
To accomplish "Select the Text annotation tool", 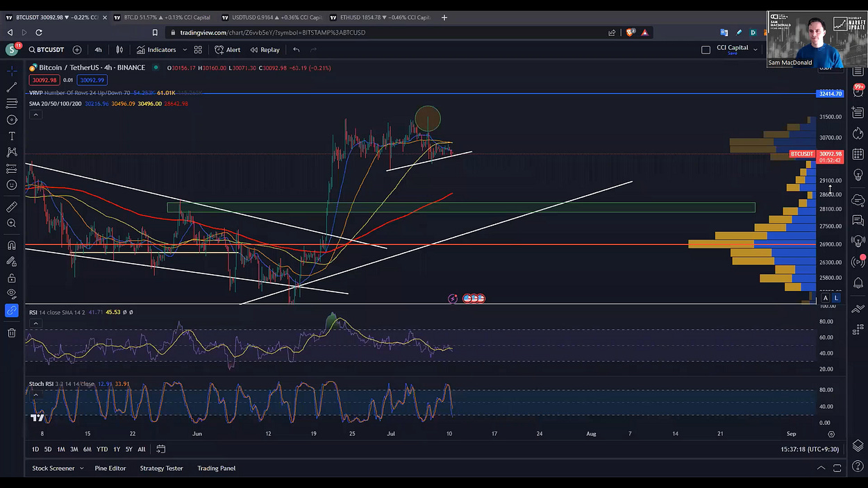I will pyautogui.click(x=12, y=134).
